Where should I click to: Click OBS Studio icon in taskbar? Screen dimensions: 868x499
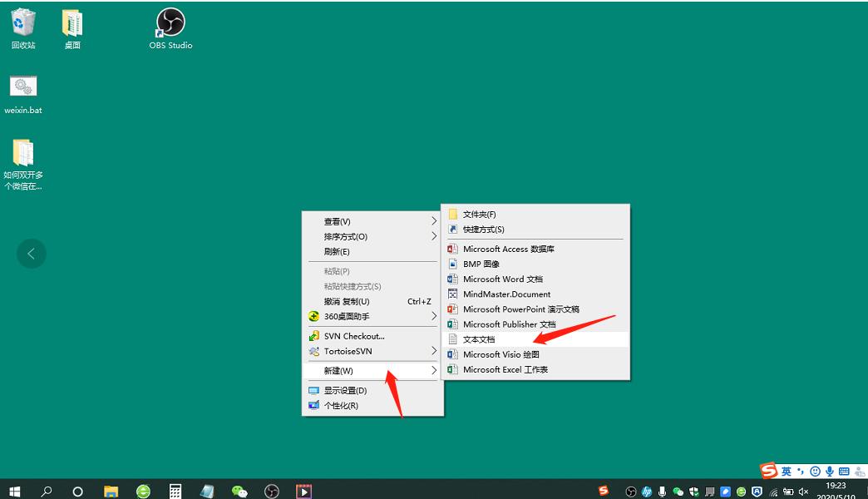272,492
